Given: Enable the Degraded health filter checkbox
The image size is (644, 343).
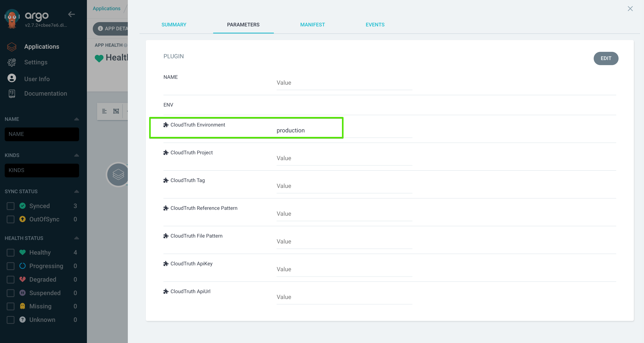Looking at the screenshot, I should pos(11,280).
